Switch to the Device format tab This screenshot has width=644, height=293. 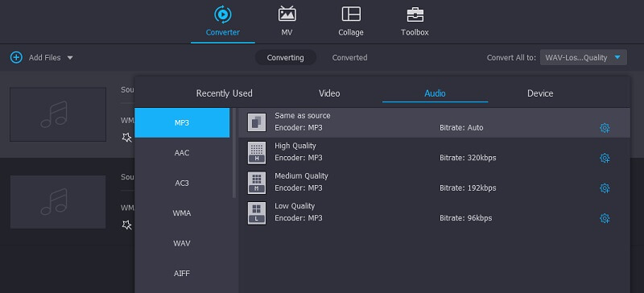[x=540, y=93]
